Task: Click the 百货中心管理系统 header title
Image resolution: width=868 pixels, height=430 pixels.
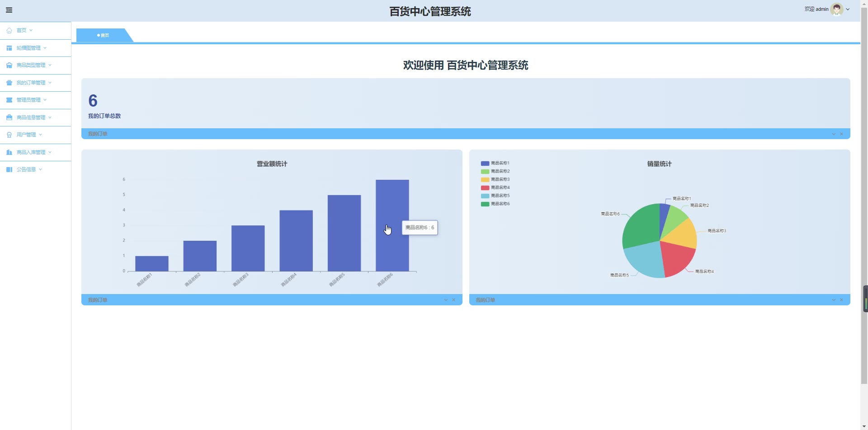Action: [x=430, y=11]
